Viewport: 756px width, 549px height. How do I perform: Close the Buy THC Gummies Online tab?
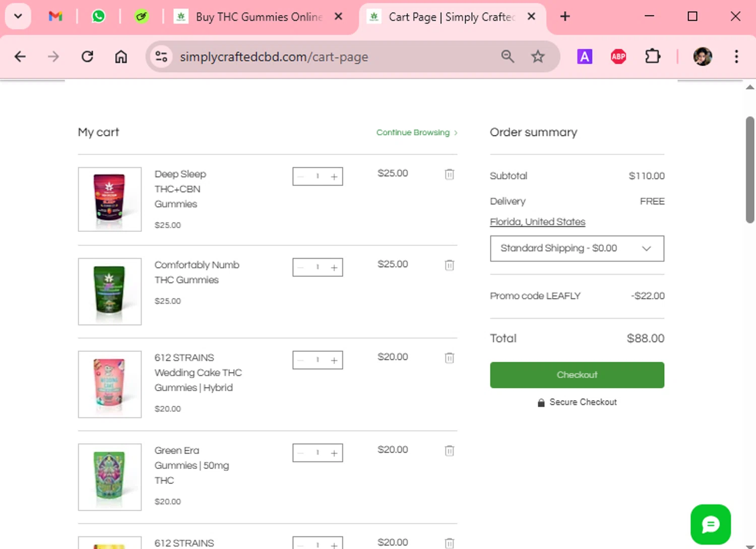click(x=339, y=17)
